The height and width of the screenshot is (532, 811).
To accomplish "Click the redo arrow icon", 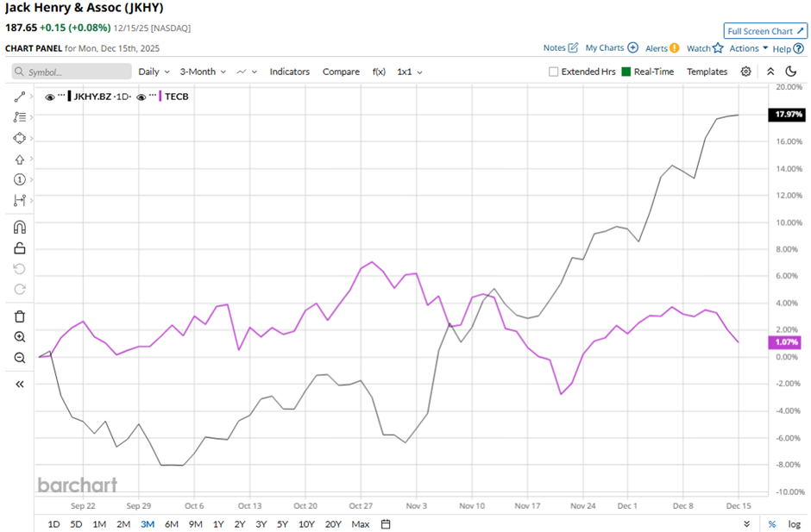I will (20, 289).
